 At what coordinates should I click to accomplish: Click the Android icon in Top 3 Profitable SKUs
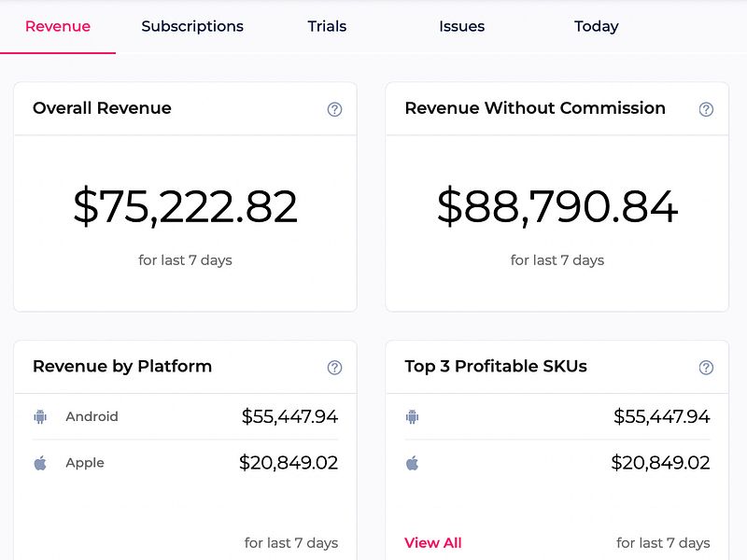tap(412, 416)
